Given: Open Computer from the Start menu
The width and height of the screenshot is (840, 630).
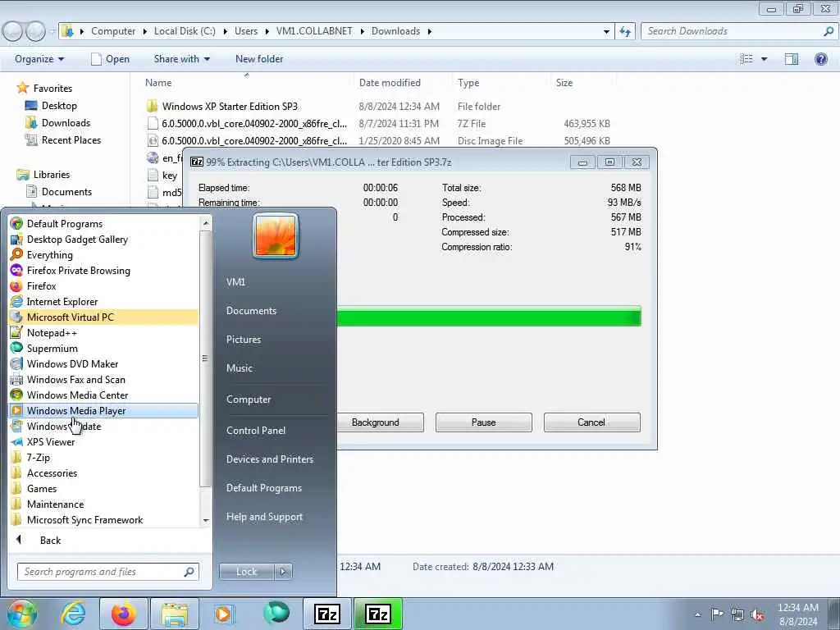Looking at the screenshot, I should click(249, 399).
